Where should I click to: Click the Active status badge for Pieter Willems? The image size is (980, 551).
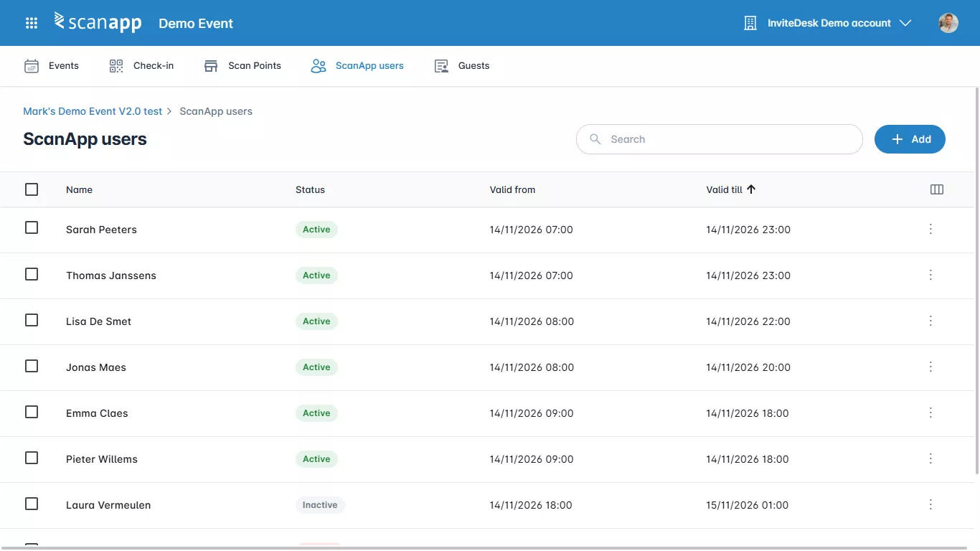pos(316,459)
